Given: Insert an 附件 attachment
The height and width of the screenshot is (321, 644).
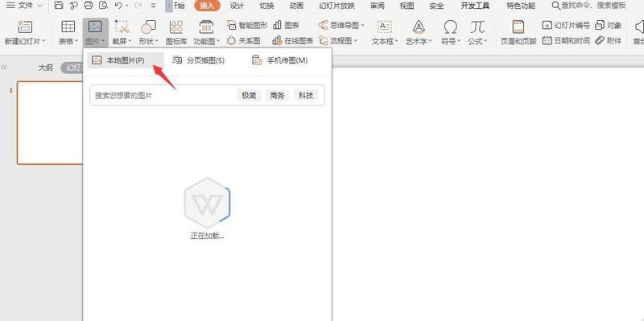Looking at the screenshot, I should pos(609,41).
